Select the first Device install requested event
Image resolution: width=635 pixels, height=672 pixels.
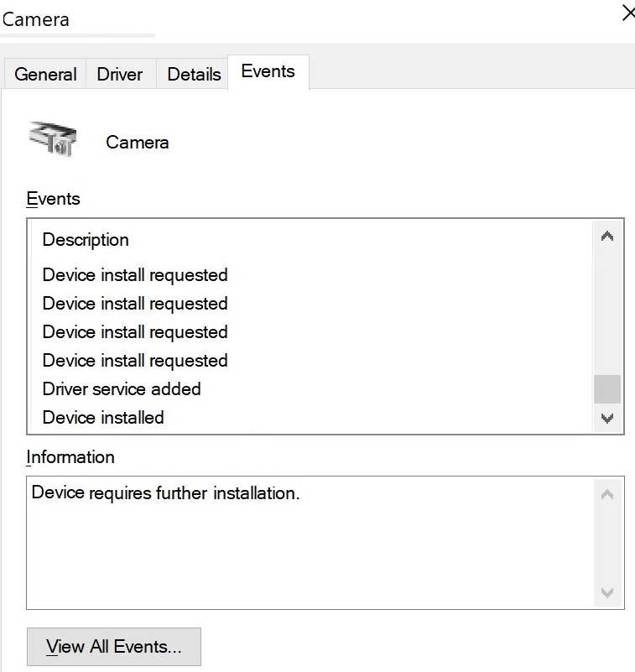312,275
